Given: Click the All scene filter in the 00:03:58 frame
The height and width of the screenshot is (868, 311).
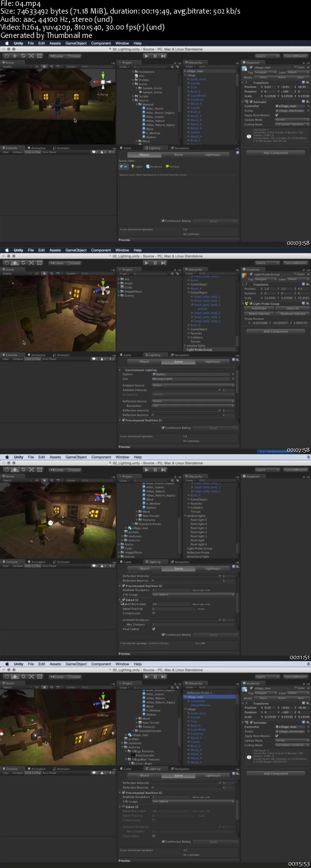Looking at the screenshot, I should click(124, 167).
